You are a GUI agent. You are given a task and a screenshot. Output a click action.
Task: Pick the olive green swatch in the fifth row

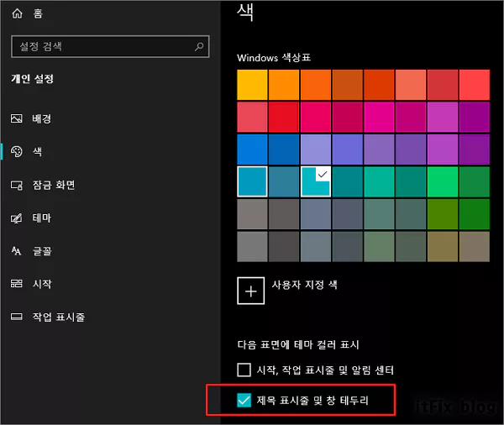point(443,214)
